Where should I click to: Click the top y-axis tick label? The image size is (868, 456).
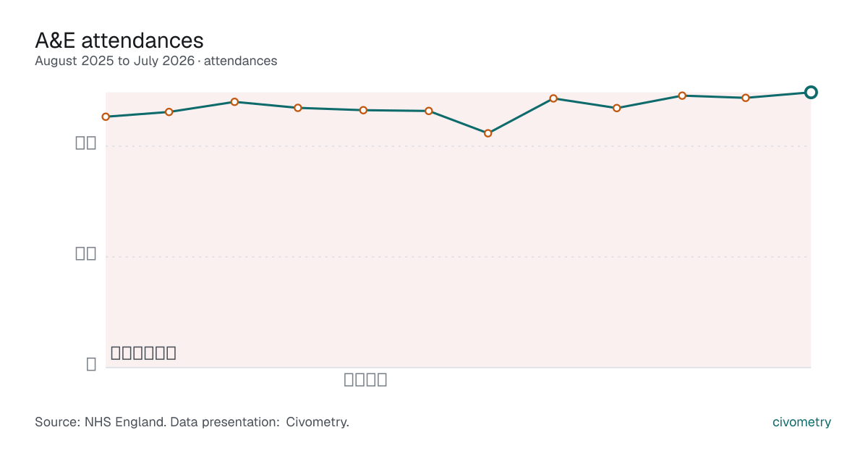pos(86,143)
